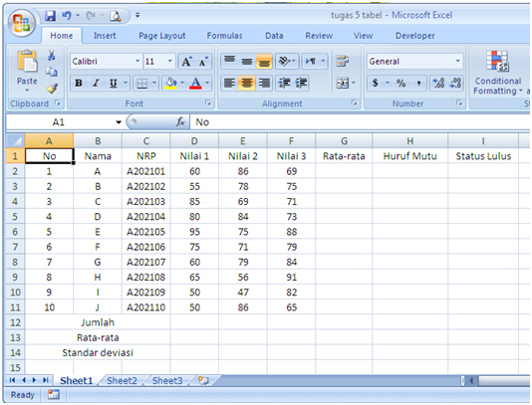Click the red Font Color swatch
This screenshot has height=405, width=532.
pyautogui.click(x=195, y=83)
